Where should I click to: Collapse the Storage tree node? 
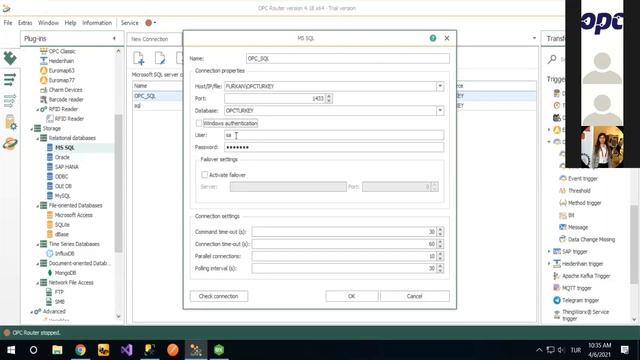click(x=32, y=129)
